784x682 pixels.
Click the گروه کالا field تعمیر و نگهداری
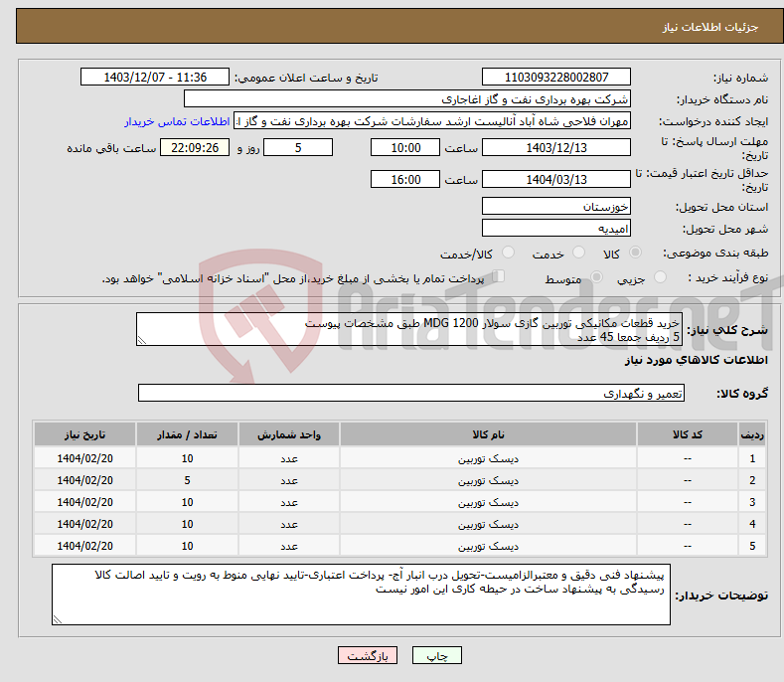click(x=411, y=394)
